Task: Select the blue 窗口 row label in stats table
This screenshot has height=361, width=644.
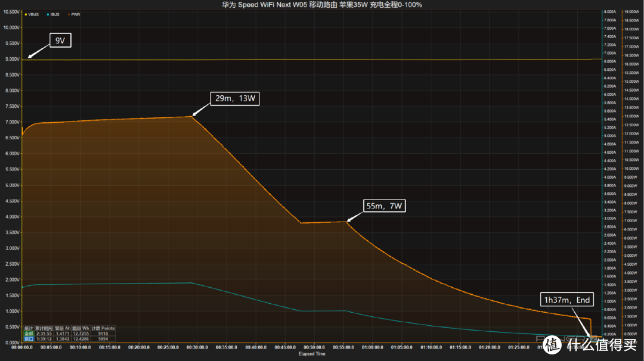Action: click(29, 339)
